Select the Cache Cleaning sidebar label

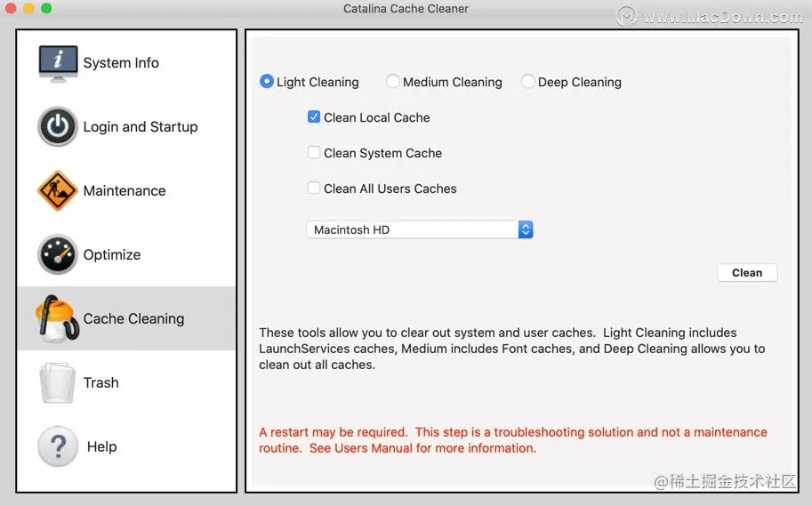pos(133,318)
